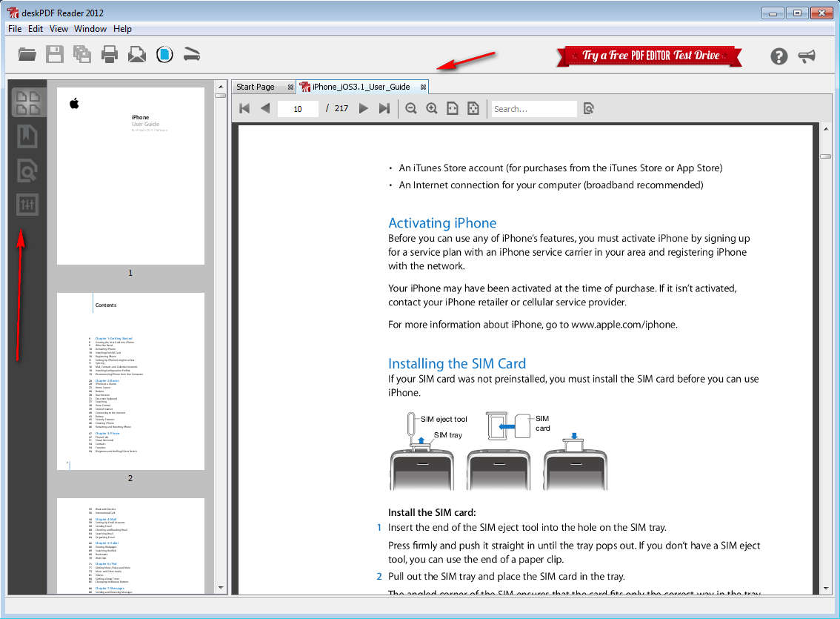Open the search sidebar panel
The height and width of the screenshot is (619, 840).
(27, 171)
